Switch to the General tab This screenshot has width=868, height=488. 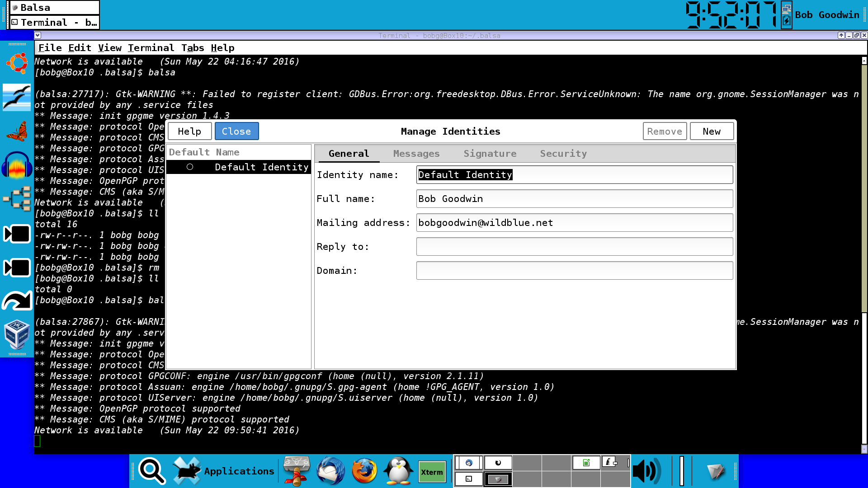pyautogui.click(x=349, y=154)
